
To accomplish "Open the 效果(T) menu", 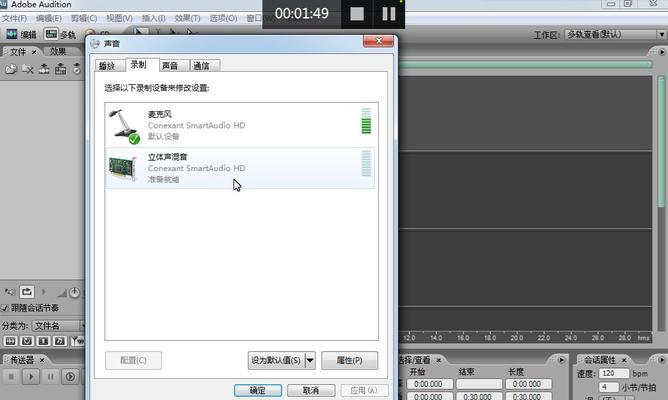I will [x=187, y=18].
